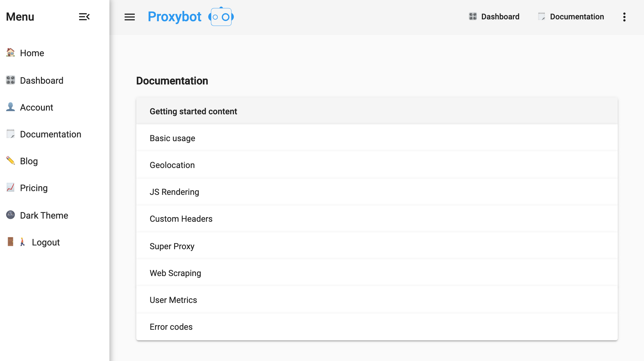Click the Menu title in the sidebar

[x=20, y=17]
